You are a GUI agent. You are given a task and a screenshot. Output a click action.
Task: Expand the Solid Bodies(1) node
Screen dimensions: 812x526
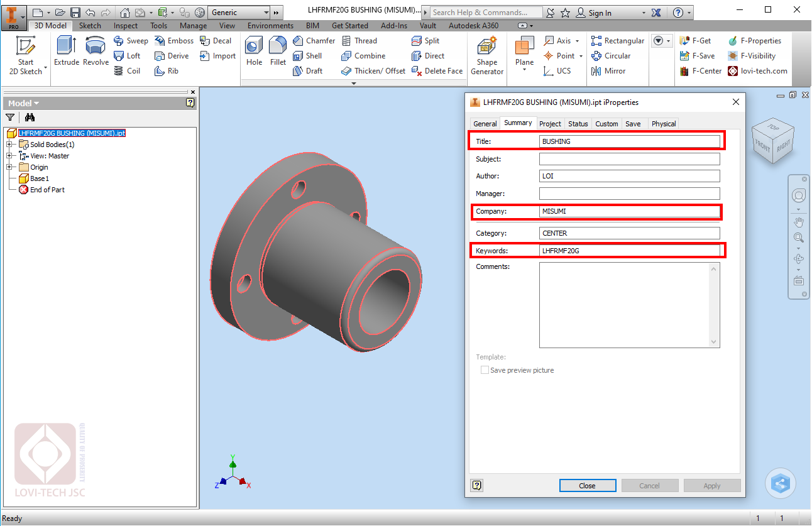10,145
